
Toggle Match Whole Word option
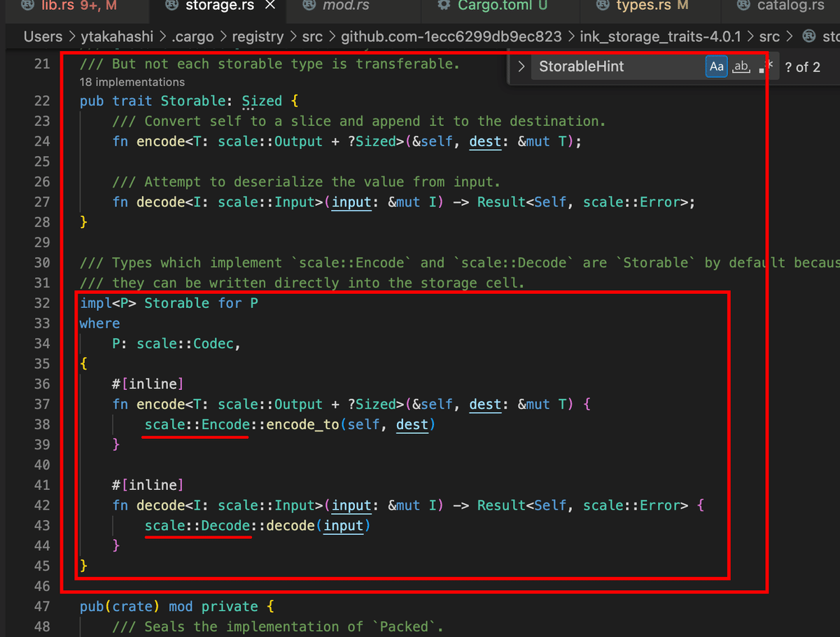(741, 66)
